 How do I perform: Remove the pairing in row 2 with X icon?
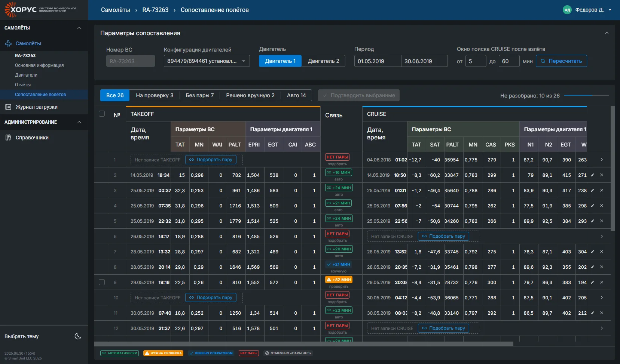pos(602,175)
